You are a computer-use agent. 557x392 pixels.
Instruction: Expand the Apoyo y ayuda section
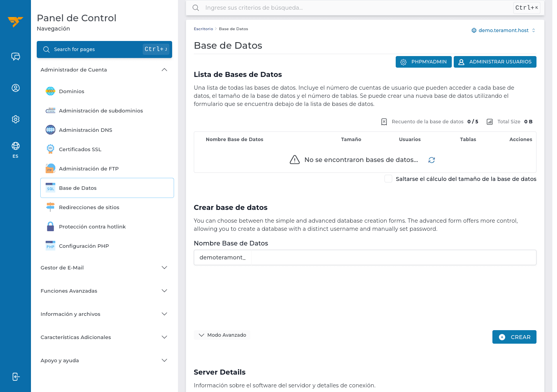104,360
